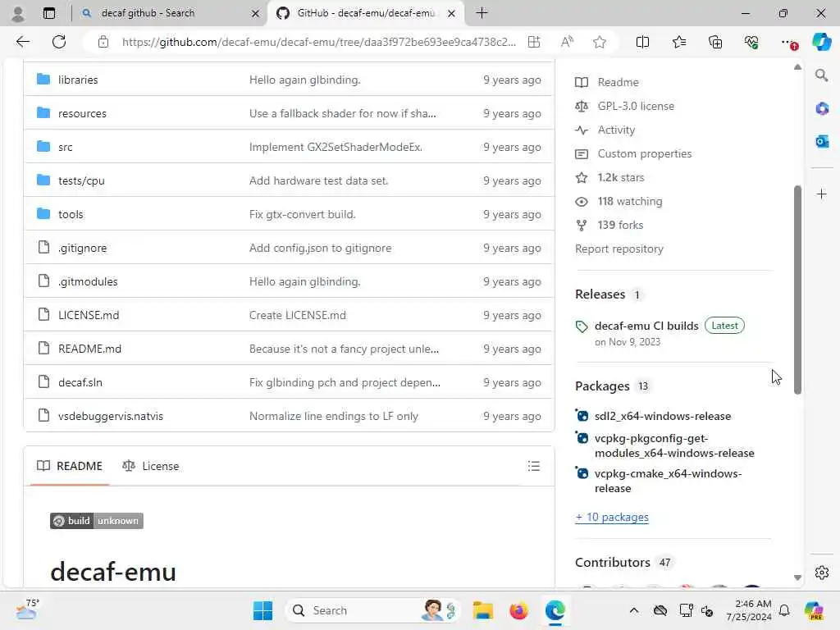The image size is (840, 630).
Task: Open commit 'Implement GX2SetShaderModeEx.'
Action: tap(336, 148)
